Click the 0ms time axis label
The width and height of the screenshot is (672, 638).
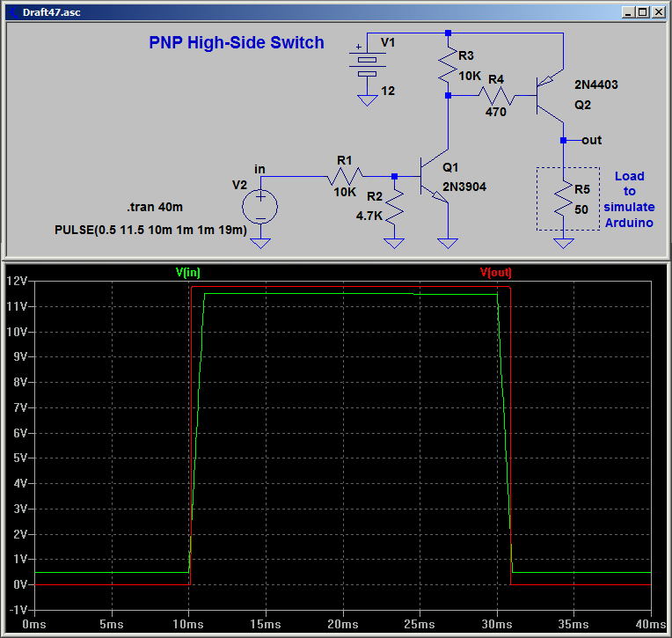[x=33, y=624]
